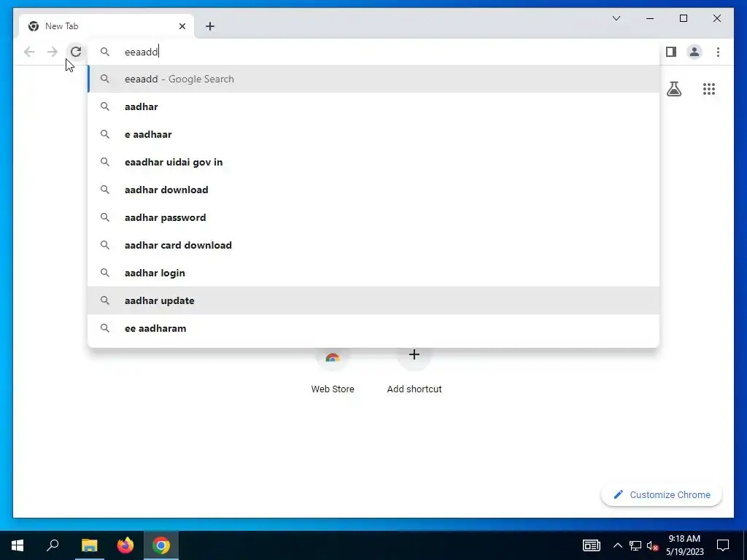Pick 'aadhar download' suggestion
This screenshot has height=560, width=747.
[373, 190]
